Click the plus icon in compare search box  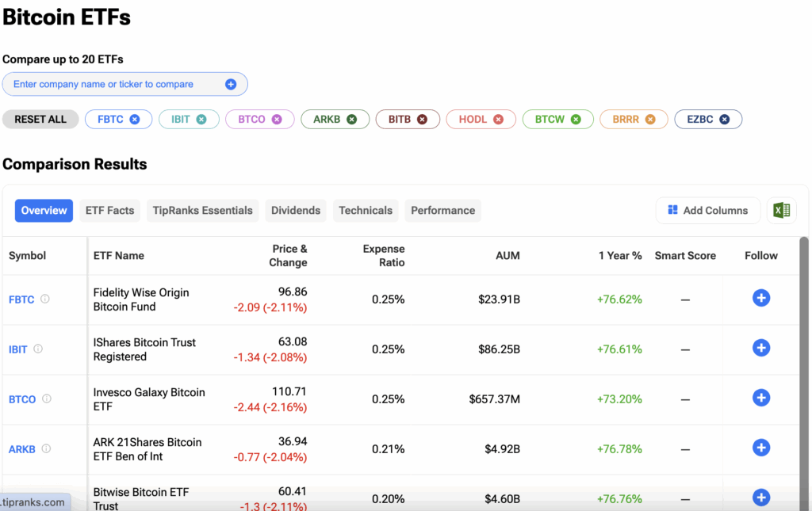[231, 84]
